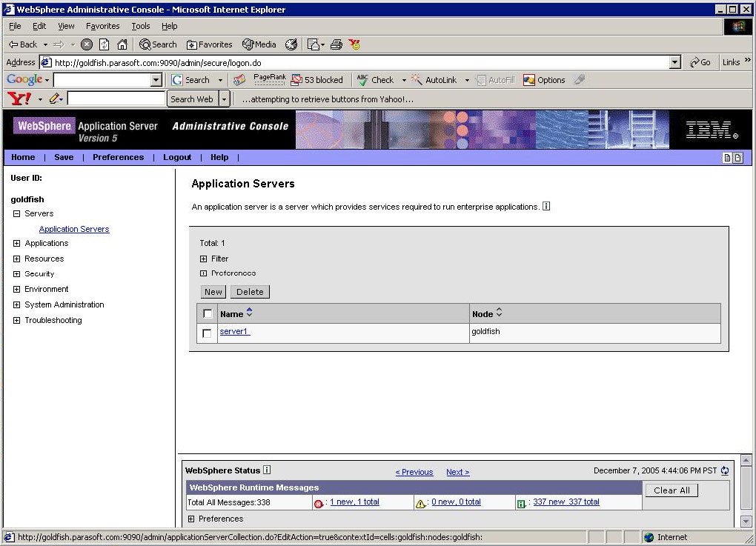The width and height of the screenshot is (756, 546).
Task: Collapse the Servers tree node
Action: tap(16, 213)
